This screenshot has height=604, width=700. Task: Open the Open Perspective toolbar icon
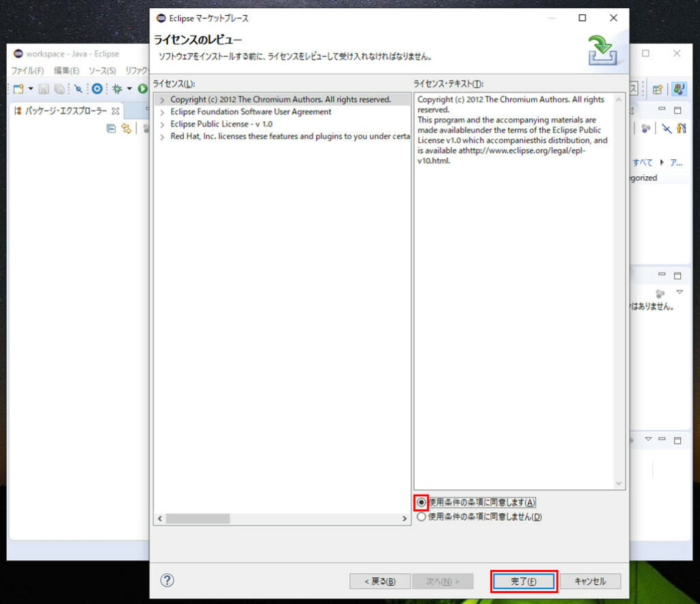pos(657,90)
